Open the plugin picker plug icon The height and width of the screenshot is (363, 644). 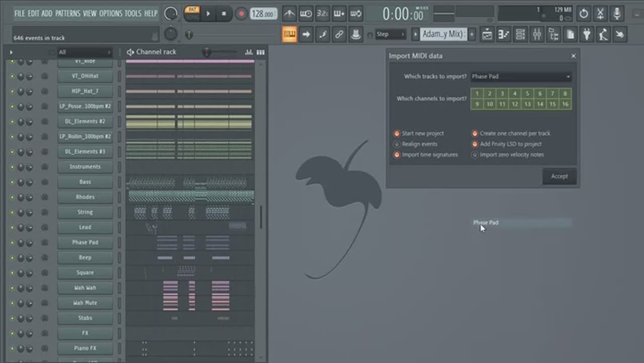(587, 34)
